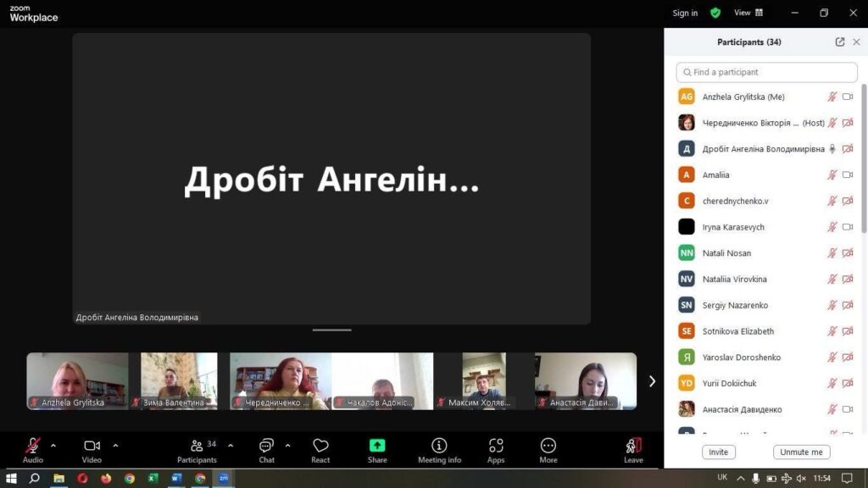Image resolution: width=868 pixels, height=488 pixels.
Task: Pop out the Participants panel
Action: pos(839,42)
